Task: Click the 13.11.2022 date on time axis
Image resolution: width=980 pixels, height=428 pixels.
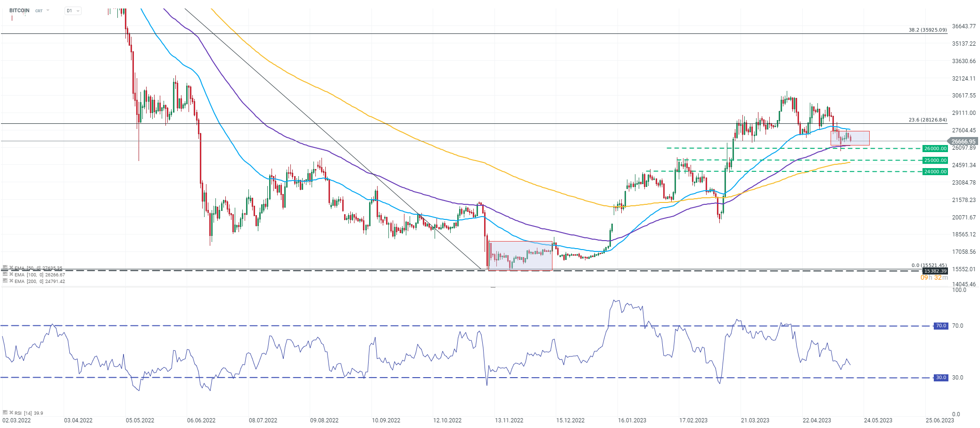Action: coord(509,420)
